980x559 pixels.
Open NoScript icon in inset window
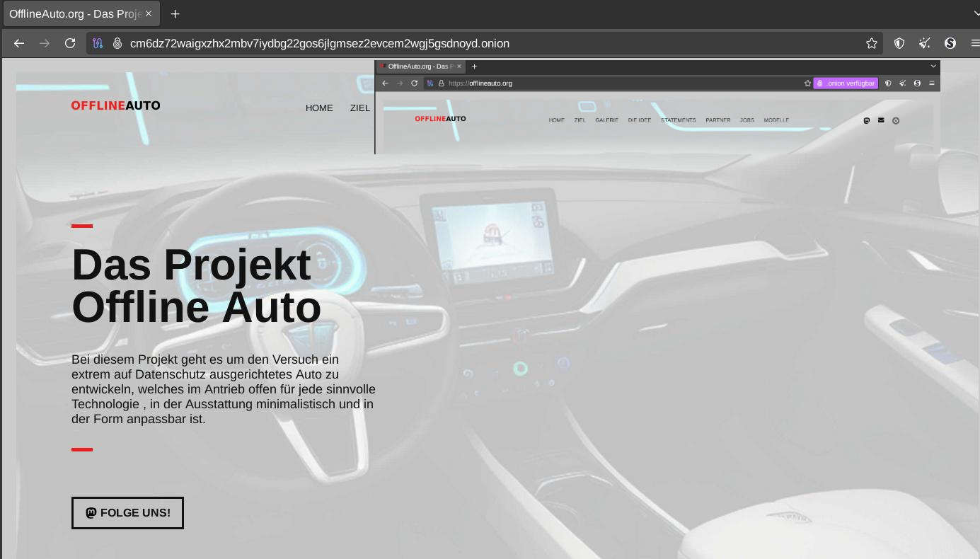917,83
